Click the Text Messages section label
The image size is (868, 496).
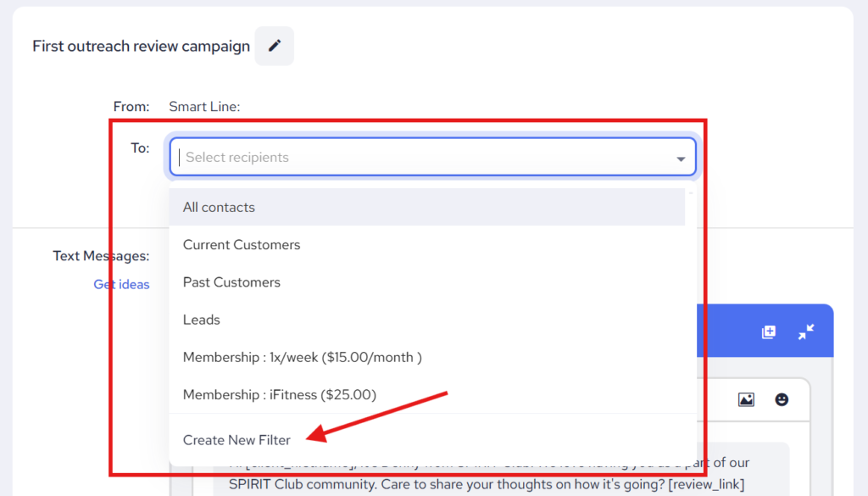click(x=101, y=256)
